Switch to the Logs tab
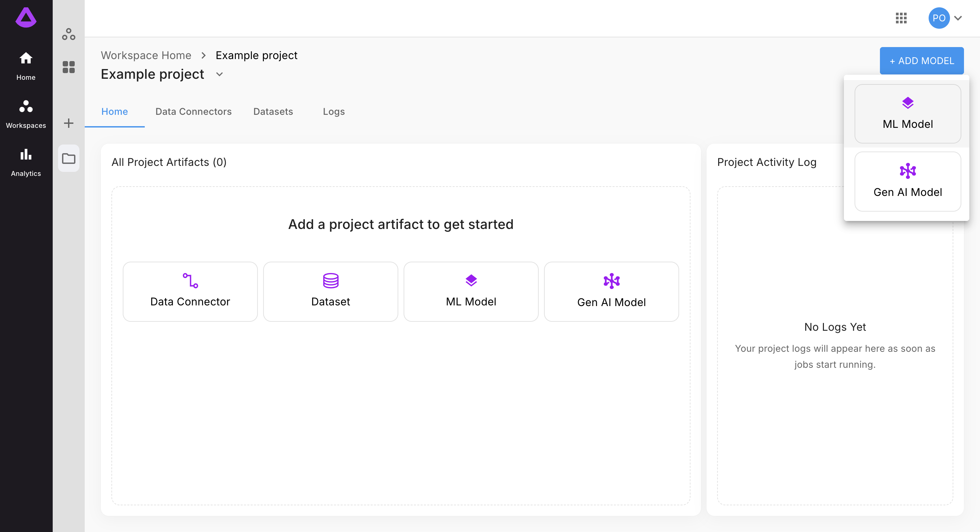980x532 pixels. click(x=334, y=111)
